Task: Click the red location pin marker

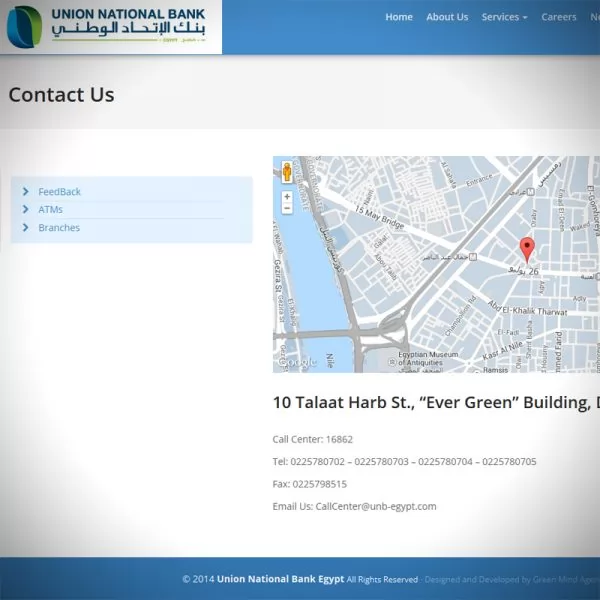Action: (527, 250)
